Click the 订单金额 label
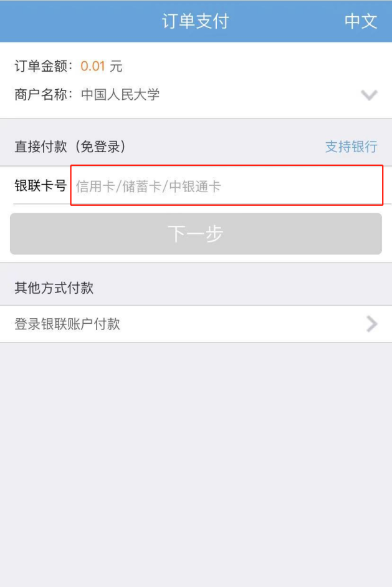This screenshot has width=392, height=587. coord(41,66)
